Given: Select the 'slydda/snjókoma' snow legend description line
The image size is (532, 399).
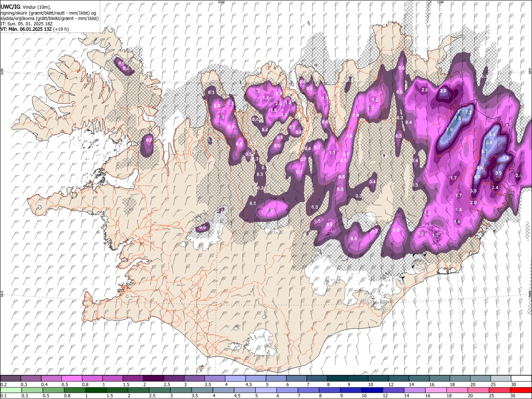Looking at the screenshot, I should pos(49,18).
